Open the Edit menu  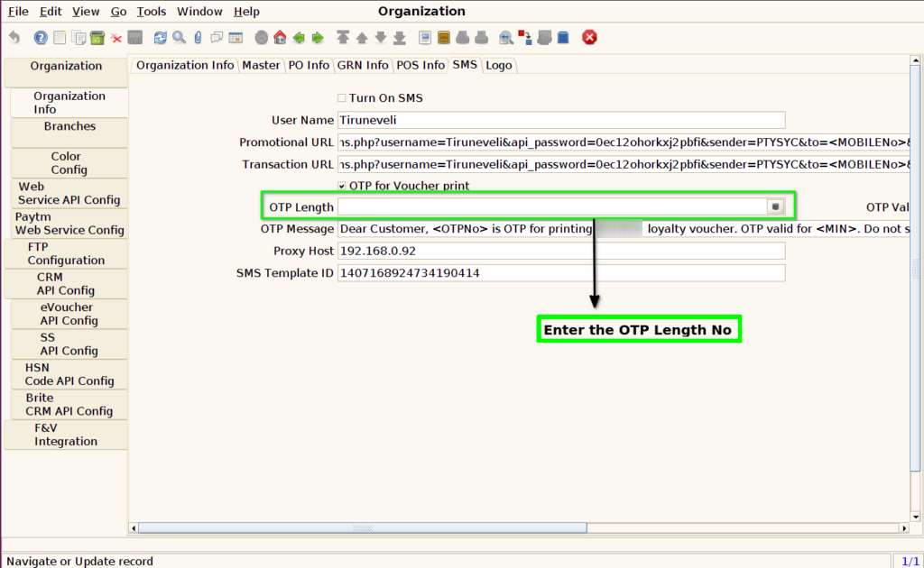51,11
